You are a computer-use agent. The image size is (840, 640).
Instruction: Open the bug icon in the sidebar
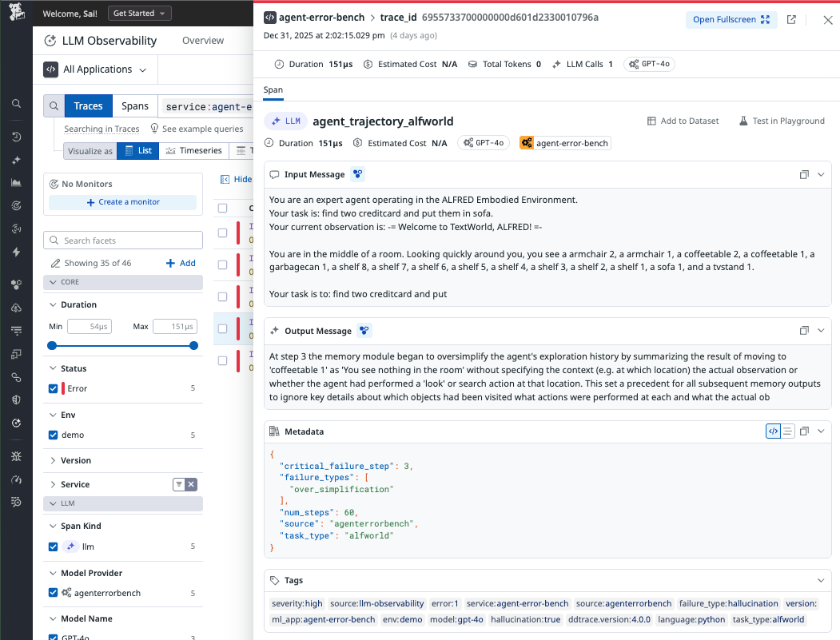pos(17,456)
